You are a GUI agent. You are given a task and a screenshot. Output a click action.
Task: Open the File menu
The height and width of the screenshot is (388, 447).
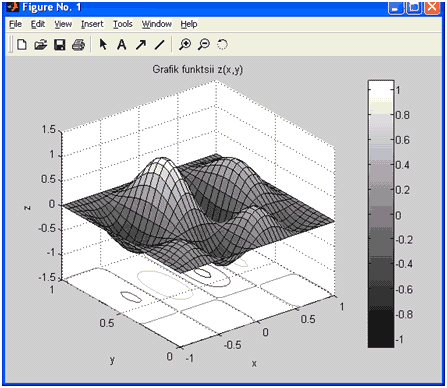click(15, 24)
